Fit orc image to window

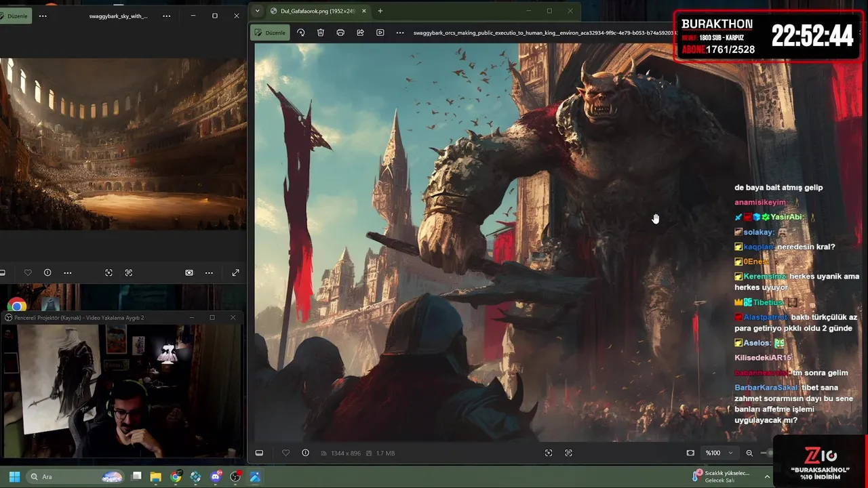click(x=690, y=453)
